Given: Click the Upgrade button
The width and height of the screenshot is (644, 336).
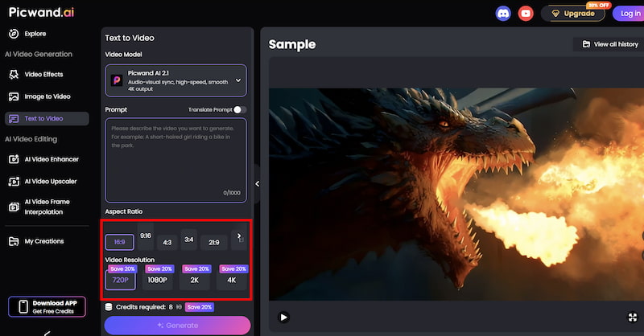Looking at the screenshot, I should click(573, 14).
